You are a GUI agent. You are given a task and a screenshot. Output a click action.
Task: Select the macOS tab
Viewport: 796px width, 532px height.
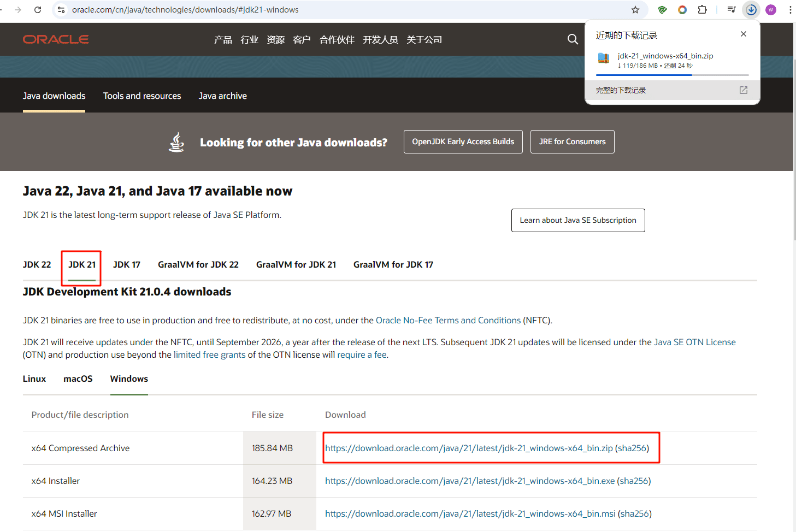[78, 379]
